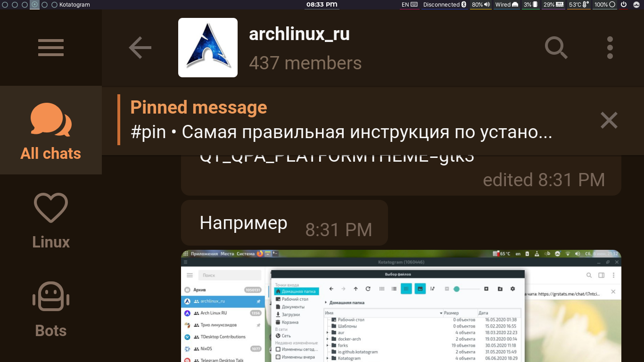Open archlinux_ru group info from the title
Image resolution: width=644 pixels, height=362 pixels.
click(299, 34)
